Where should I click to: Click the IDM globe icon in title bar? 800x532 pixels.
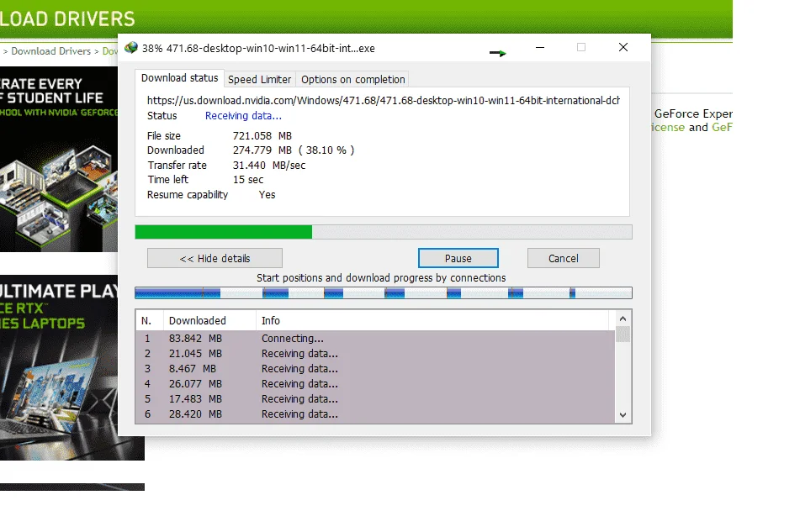131,48
